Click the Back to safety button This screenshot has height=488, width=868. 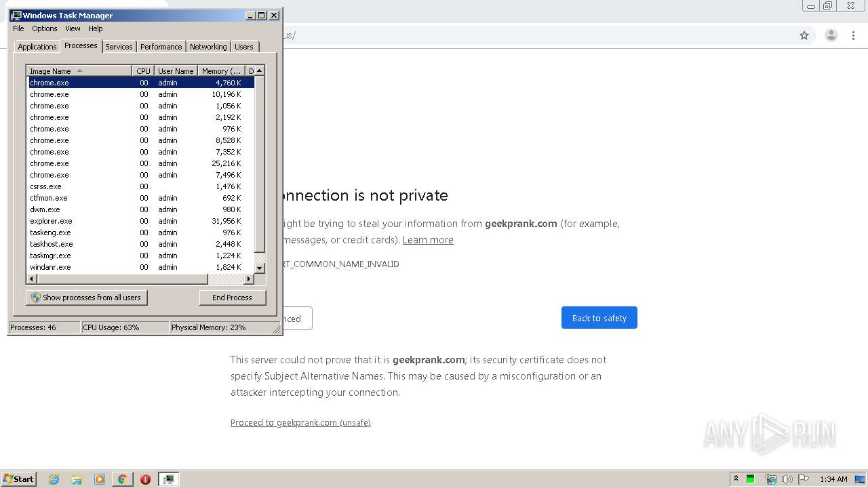click(x=599, y=318)
